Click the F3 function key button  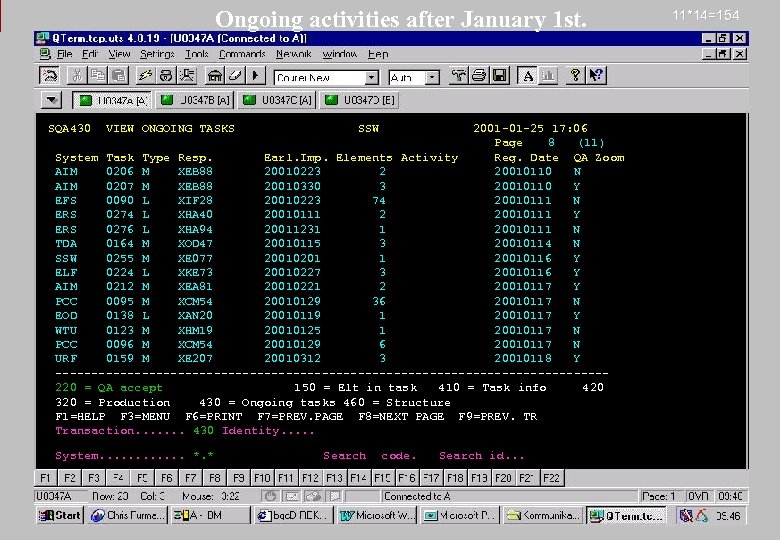point(94,478)
